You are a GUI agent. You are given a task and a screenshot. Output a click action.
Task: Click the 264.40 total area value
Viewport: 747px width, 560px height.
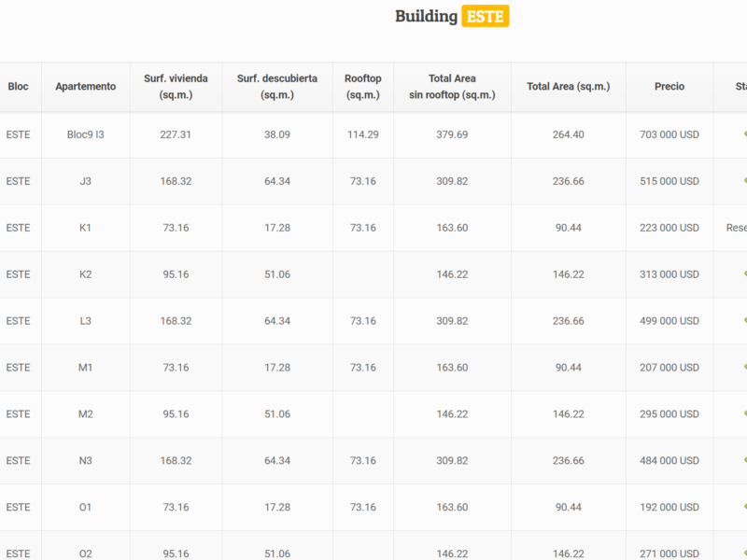(x=569, y=134)
